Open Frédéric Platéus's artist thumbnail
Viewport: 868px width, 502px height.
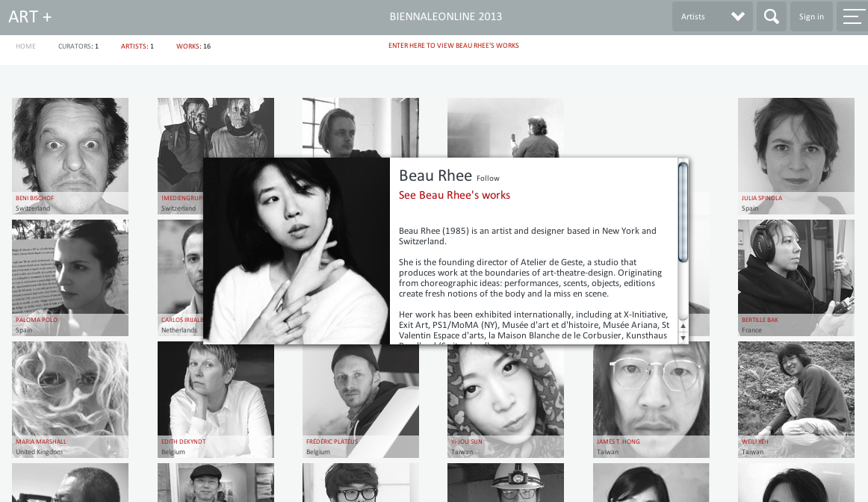[361, 400]
